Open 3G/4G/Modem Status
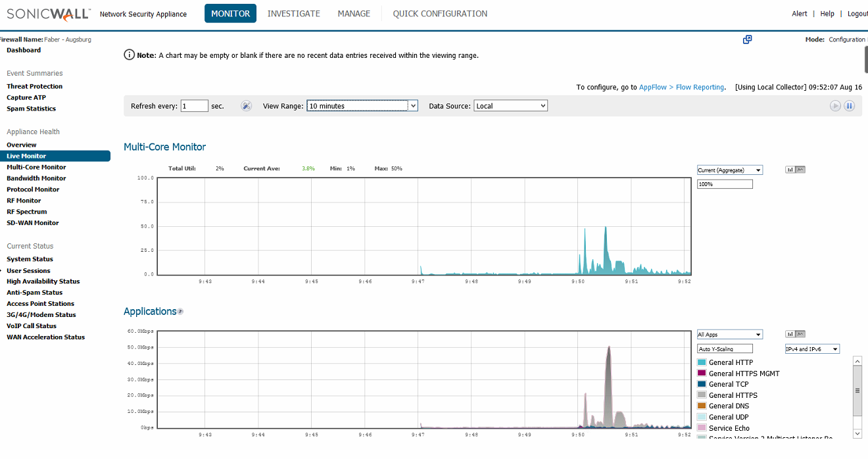The image size is (868, 459). pos(41,315)
